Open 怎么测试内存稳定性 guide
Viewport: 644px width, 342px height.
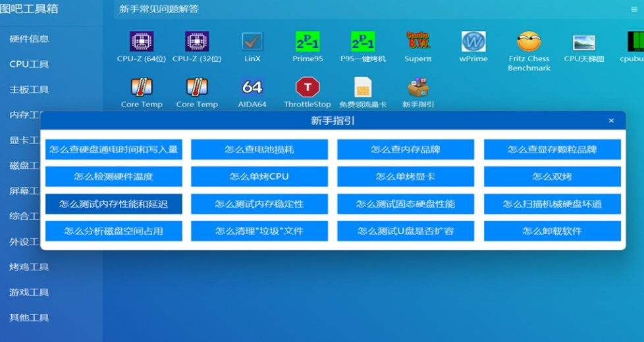[259, 204]
